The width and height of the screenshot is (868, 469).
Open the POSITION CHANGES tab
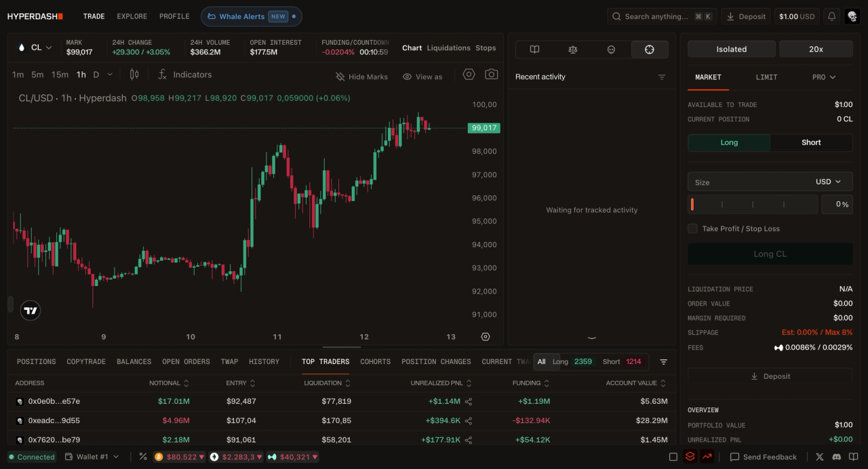tap(436, 362)
